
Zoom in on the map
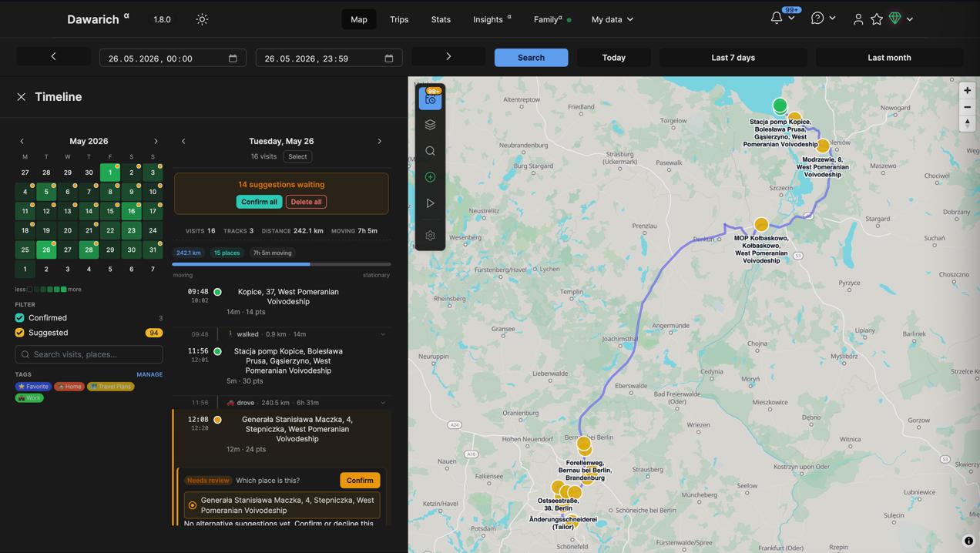click(968, 90)
